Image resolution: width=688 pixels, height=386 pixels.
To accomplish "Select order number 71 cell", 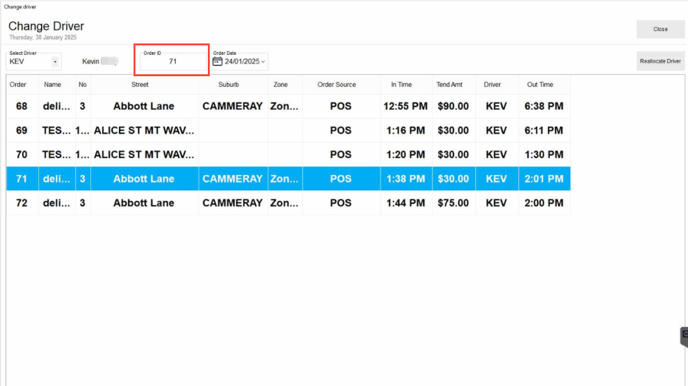I will (22, 179).
